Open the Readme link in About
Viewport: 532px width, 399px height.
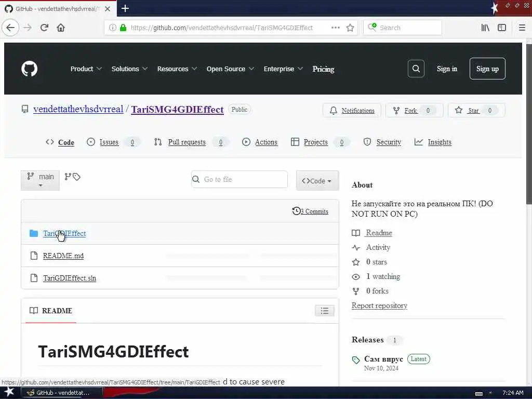pyautogui.click(x=379, y=233)
